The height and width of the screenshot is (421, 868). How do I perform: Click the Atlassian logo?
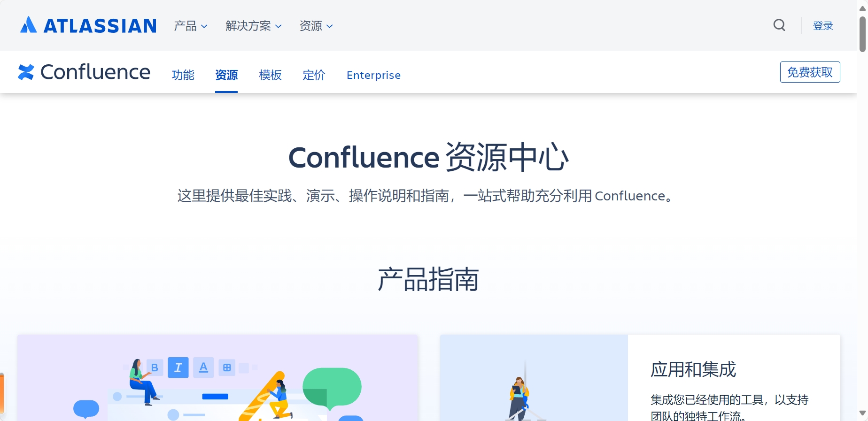(x=88, y=25)
